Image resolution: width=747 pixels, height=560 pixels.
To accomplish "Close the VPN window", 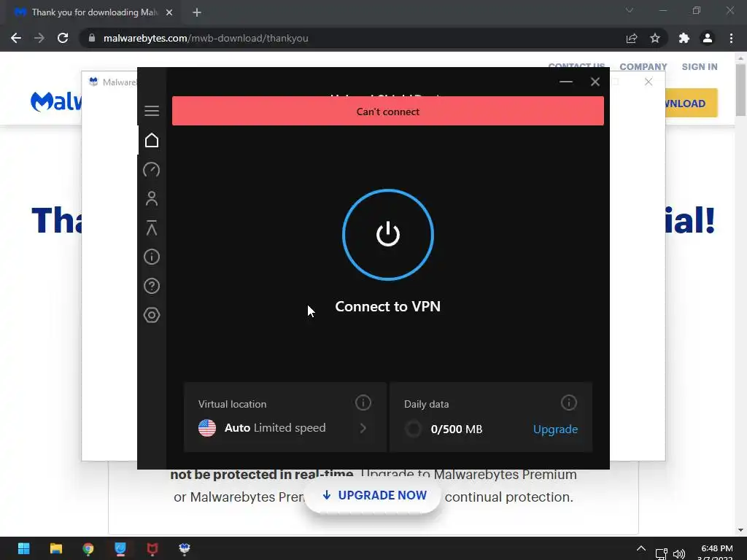I will point(595,82).
